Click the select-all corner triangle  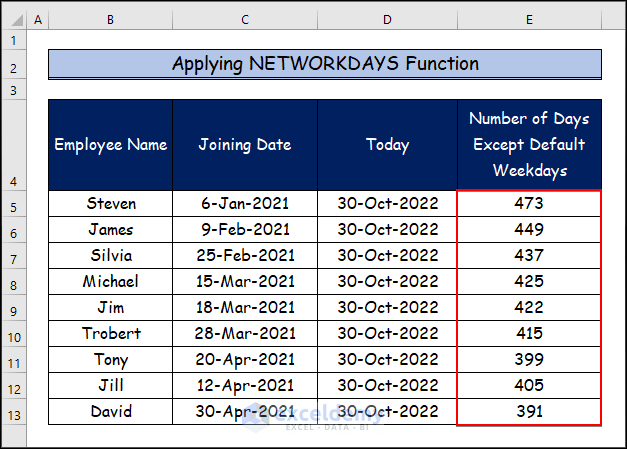pos(16,20)
